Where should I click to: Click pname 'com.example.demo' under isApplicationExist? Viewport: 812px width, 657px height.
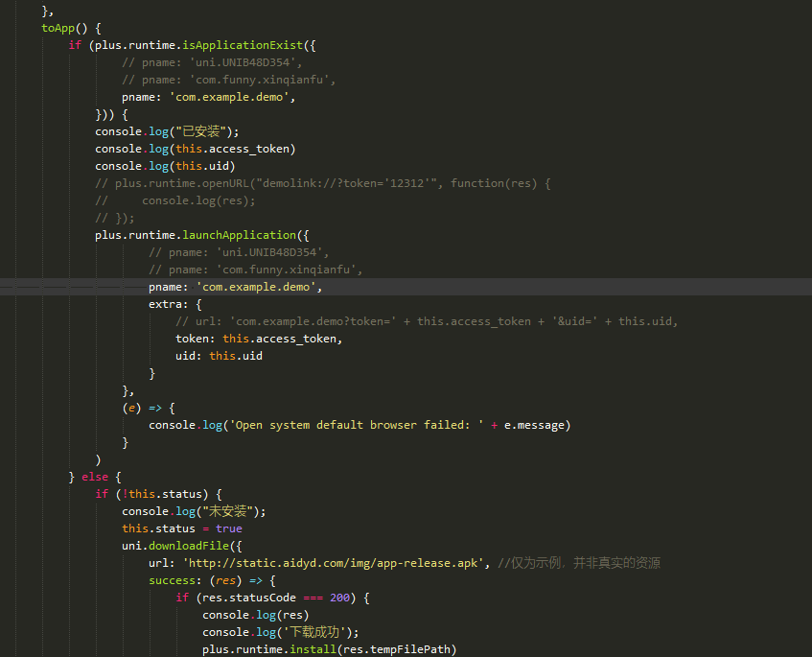point(208,97)
